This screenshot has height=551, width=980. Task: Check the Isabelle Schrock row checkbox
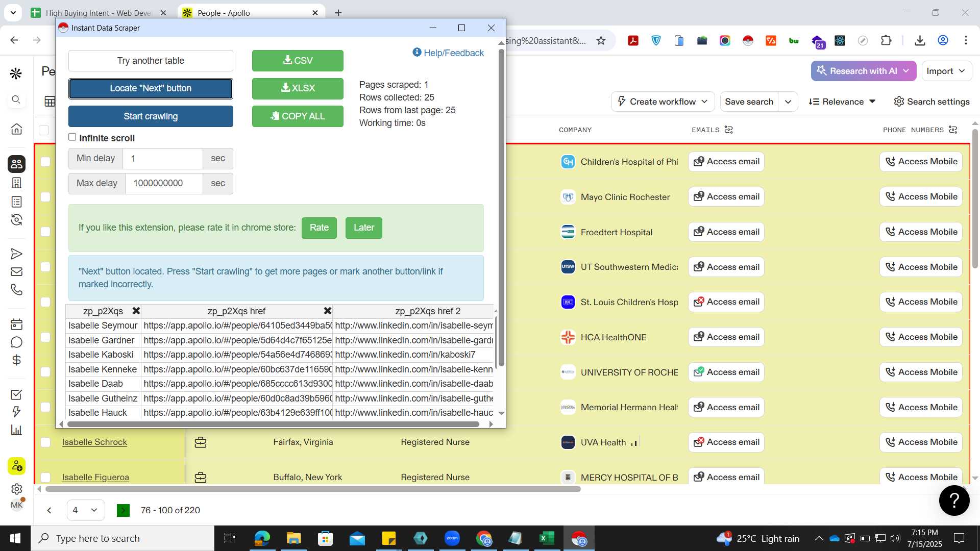(x=45, y=442)
